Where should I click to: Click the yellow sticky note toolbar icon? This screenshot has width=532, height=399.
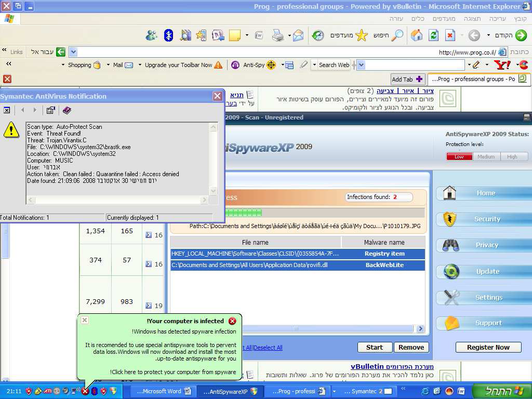tap(234, 35)
